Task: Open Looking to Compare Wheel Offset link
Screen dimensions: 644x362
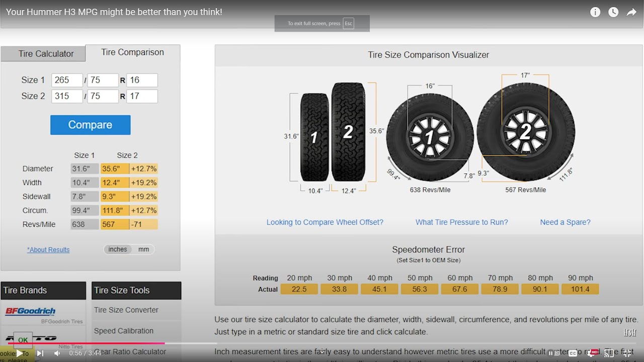Action: (x=325, y=222)
